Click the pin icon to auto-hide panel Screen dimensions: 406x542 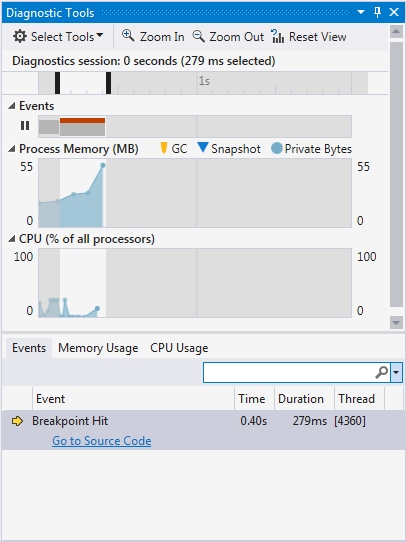tap(377, 12)
